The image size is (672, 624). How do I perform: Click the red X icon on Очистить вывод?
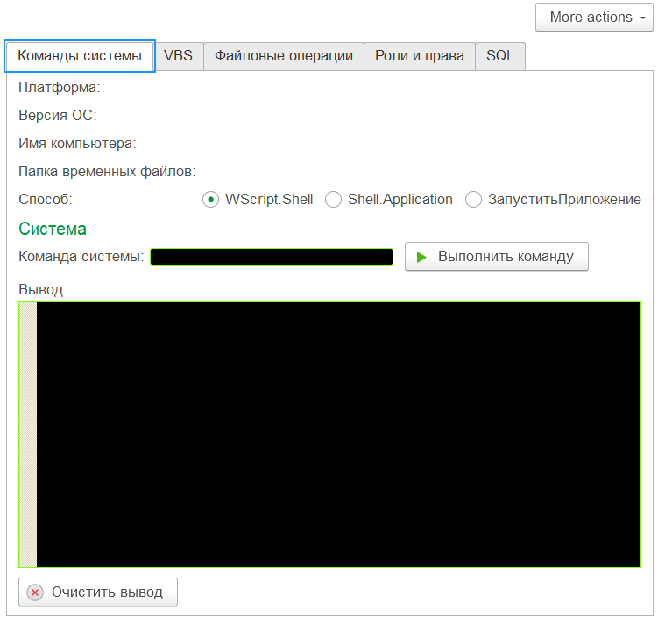[x=35, y=592]
